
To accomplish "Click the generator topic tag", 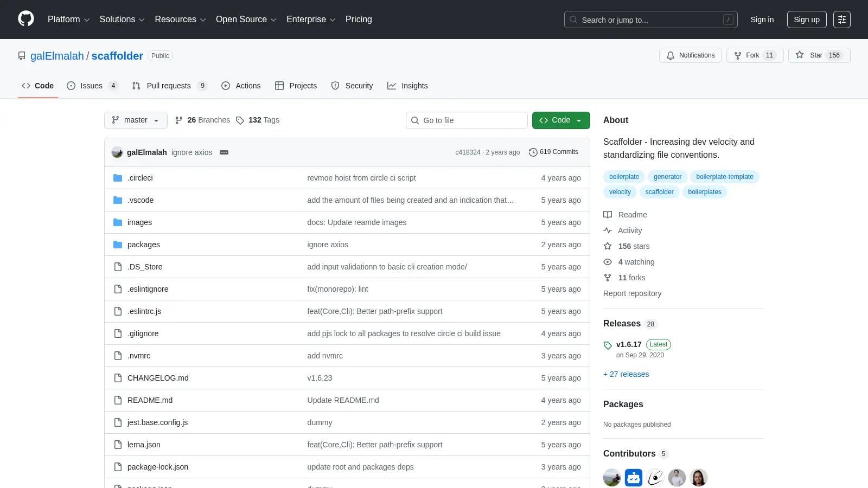I will [667, 177].
